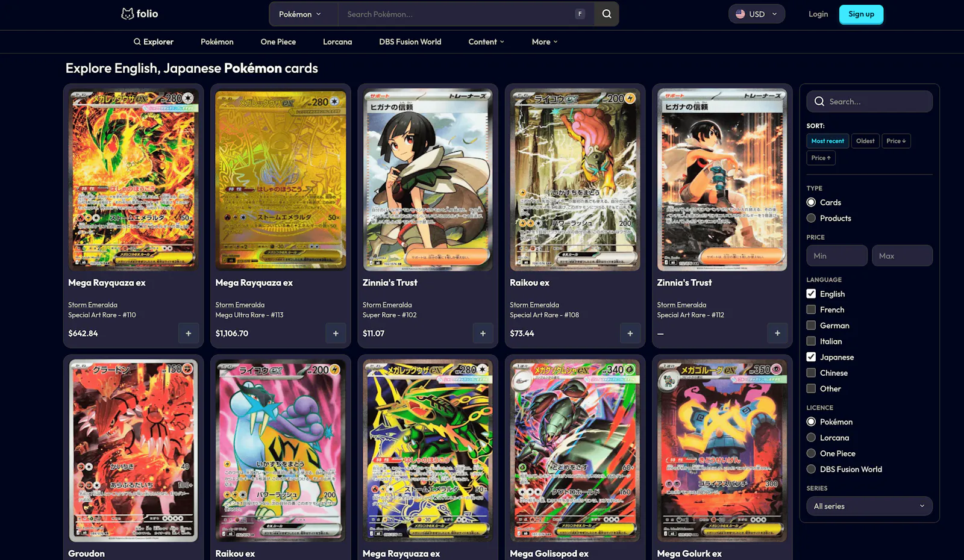This screenshot has height=560, width=964.
Task: Select the One Piece licence radio button
Action: click(x=811, y=453)
